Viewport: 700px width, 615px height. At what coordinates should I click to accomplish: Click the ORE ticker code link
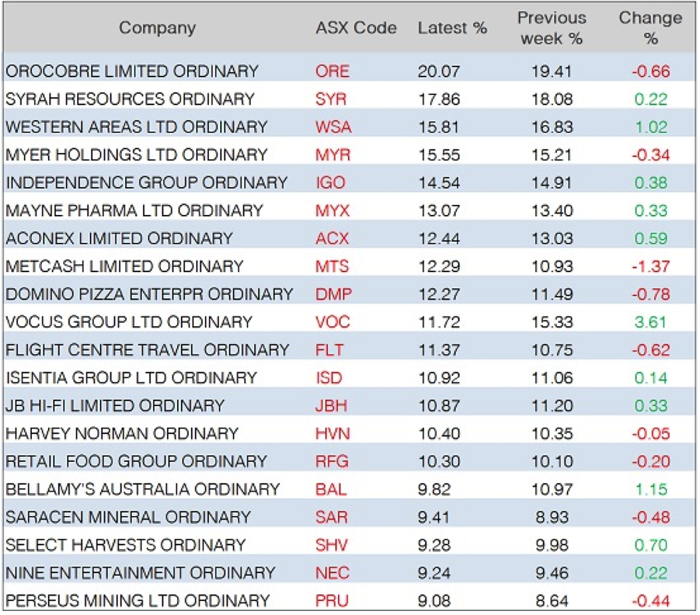332,71
